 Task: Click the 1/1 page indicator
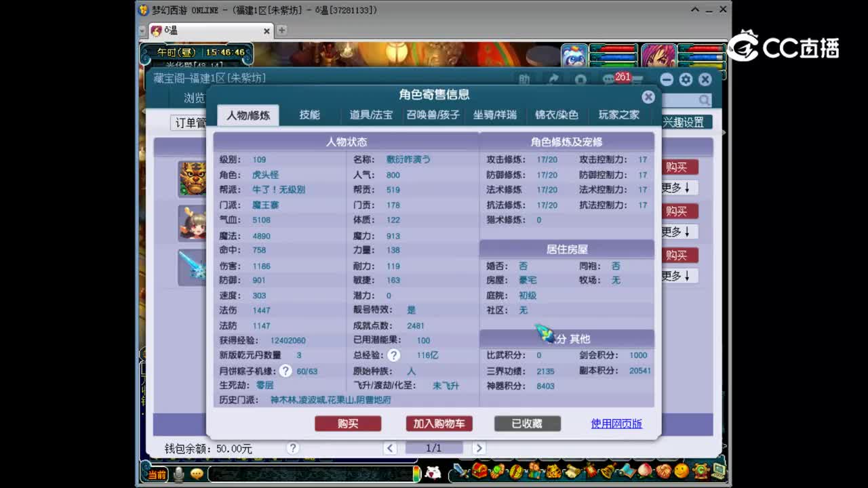pyautogui.click(x=434, y=448)
